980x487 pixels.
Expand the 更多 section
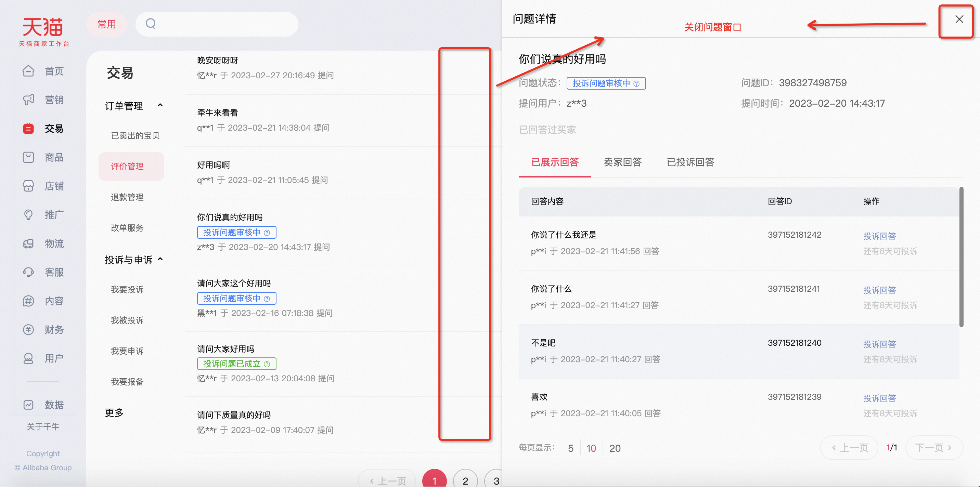(114, 412)
